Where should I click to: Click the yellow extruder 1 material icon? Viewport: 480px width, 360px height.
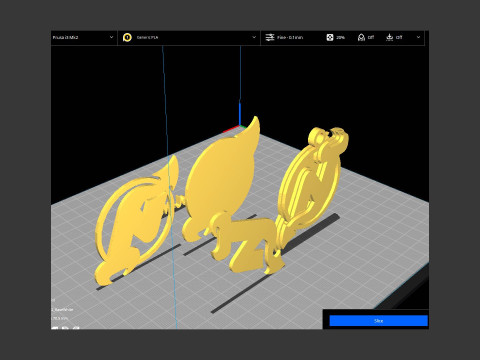[x=127, y=37]
